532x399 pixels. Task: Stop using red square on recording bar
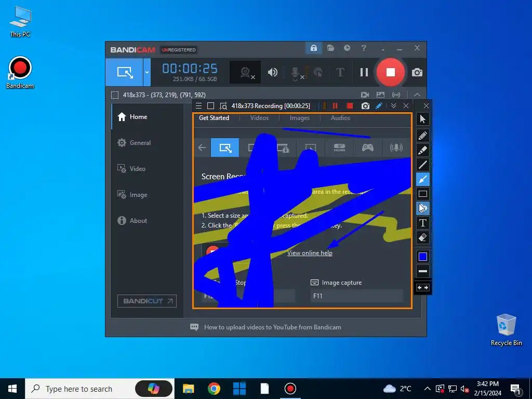[x=350, y=106]
